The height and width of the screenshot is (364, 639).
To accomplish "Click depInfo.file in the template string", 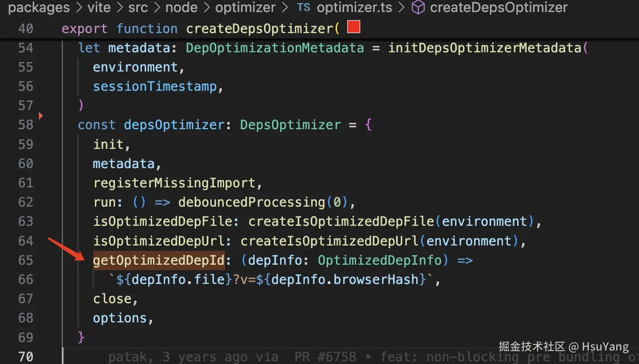I will point(178,279).
